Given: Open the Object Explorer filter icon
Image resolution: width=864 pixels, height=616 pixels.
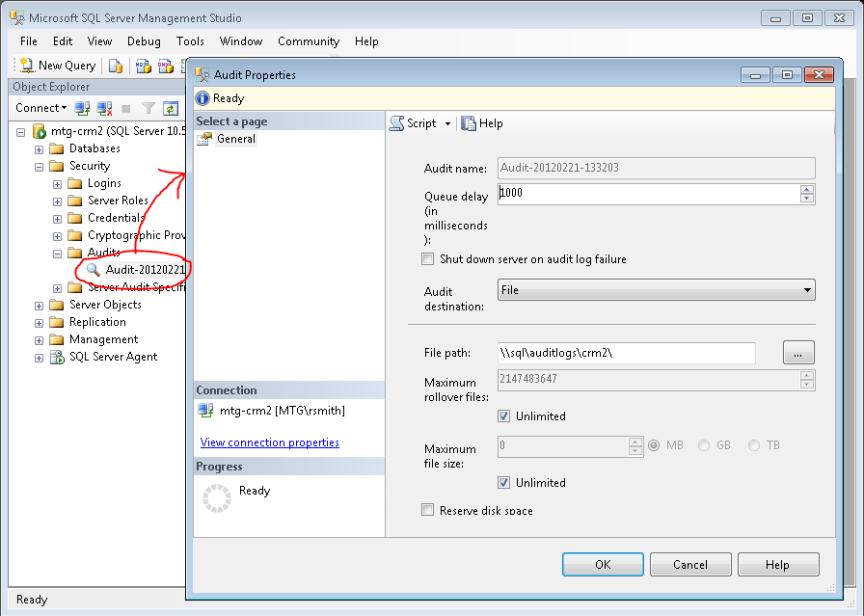Looking at the screenshot, I should pyautogui.click(x=149, y=108).
